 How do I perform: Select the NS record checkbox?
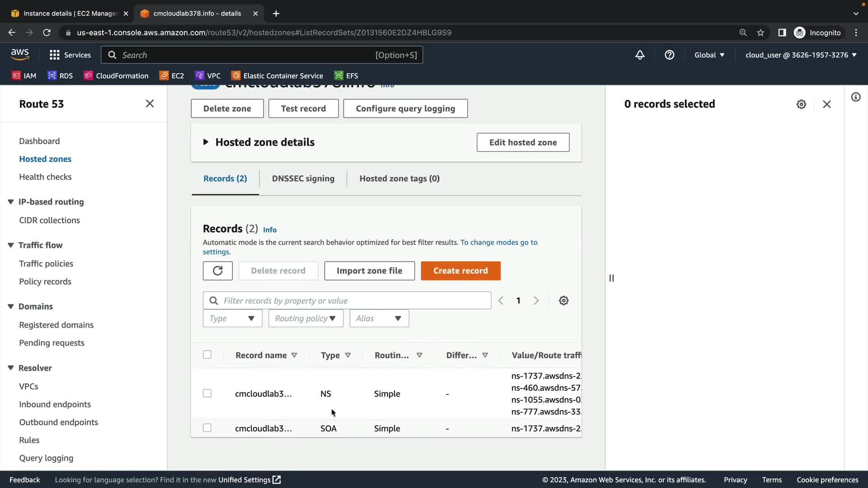click(x=207, y=394)
